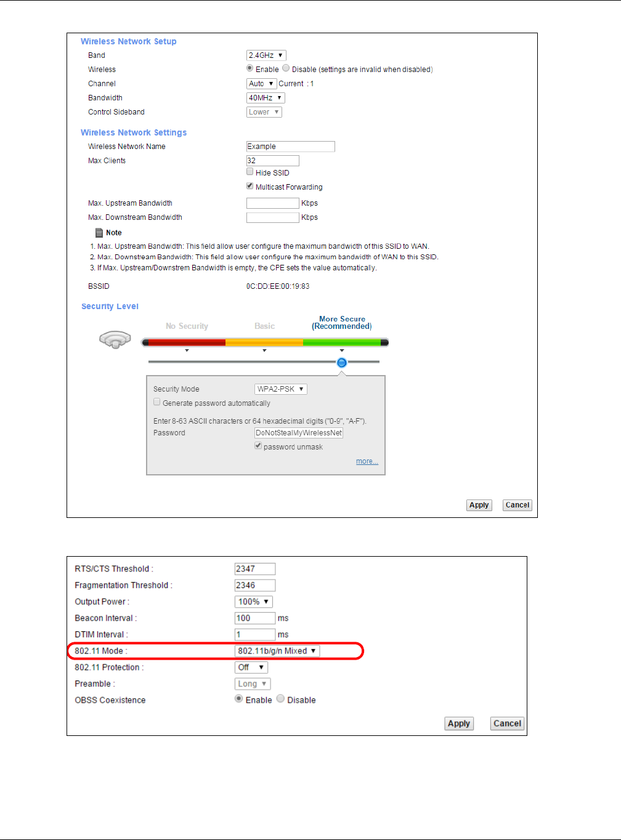Toggle the Hide SSID checkbox
This screenshot has width=621, height=840.
[250, 172]
